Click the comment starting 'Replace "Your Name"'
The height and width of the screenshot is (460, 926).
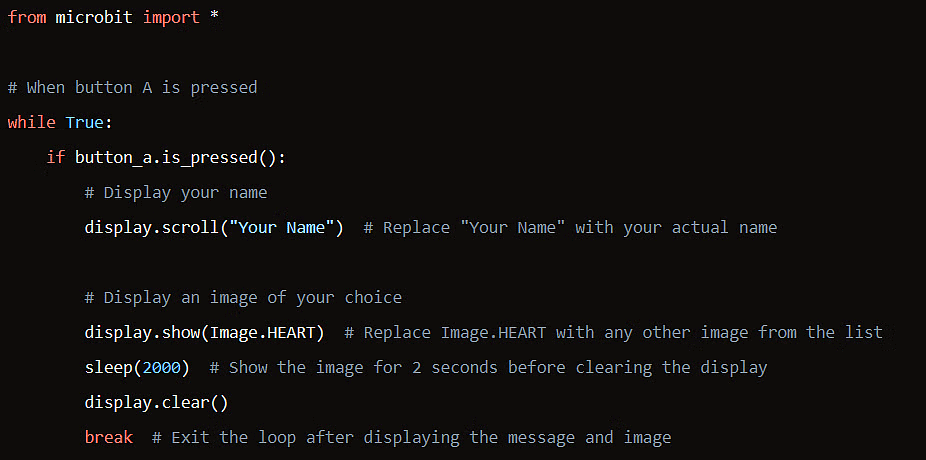click(570, 227)
